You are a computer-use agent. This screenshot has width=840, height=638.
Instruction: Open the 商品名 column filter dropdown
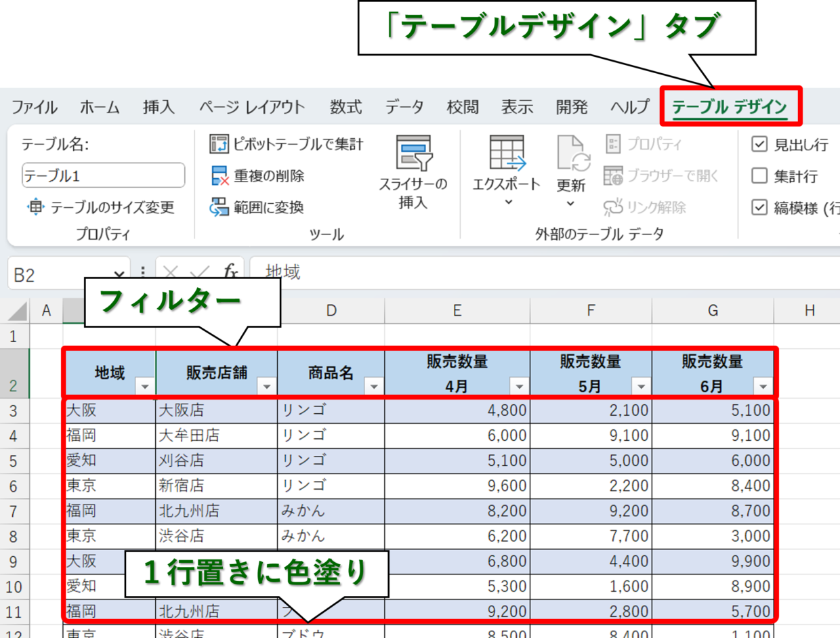point(374,387)
